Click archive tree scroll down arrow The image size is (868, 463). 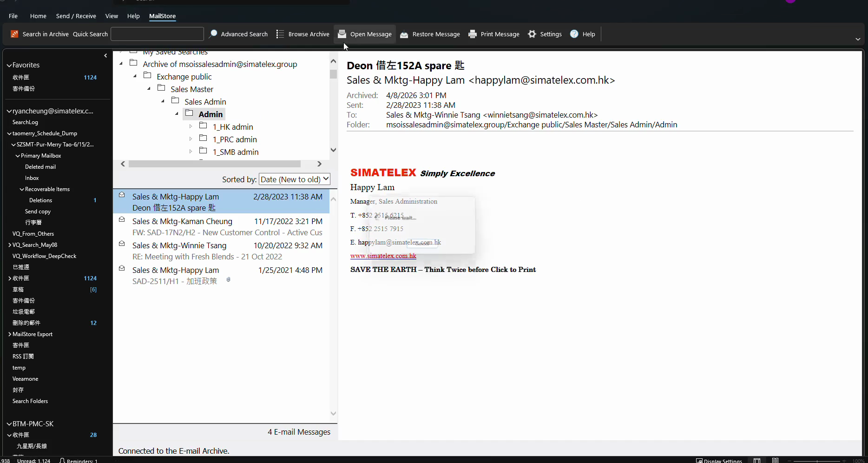click(x=333, y=150)
